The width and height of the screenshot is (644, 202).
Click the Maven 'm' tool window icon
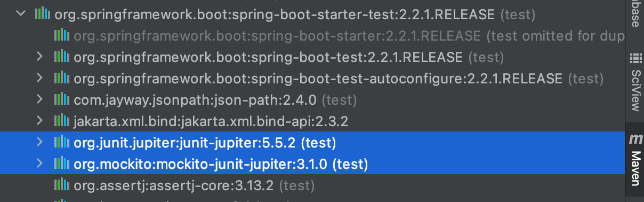635,139
